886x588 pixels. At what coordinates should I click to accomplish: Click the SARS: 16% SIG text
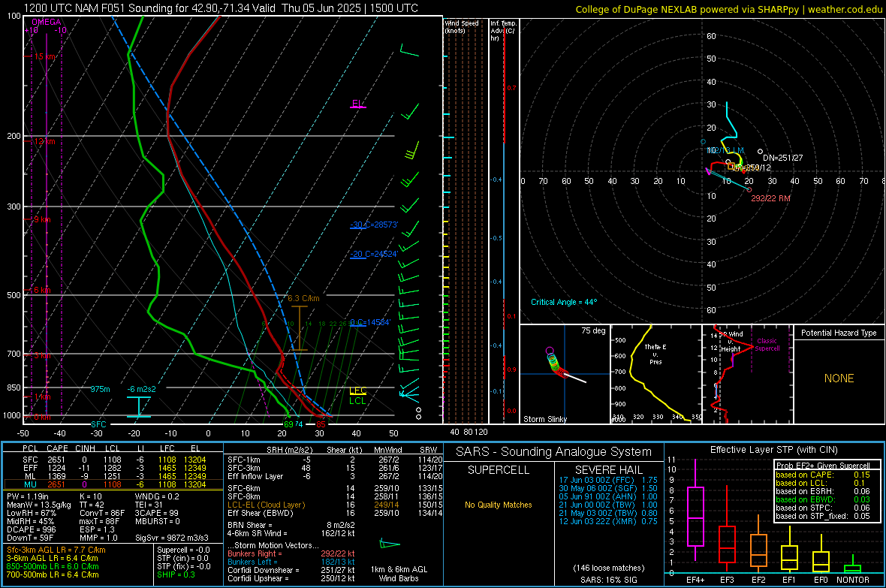pyautogui.click(x=608, y=580)
